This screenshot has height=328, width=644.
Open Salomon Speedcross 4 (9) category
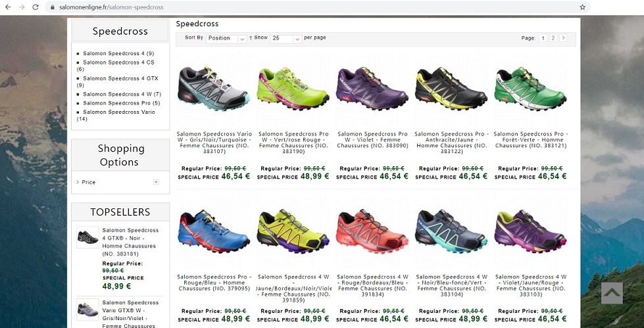coord(118,53)
